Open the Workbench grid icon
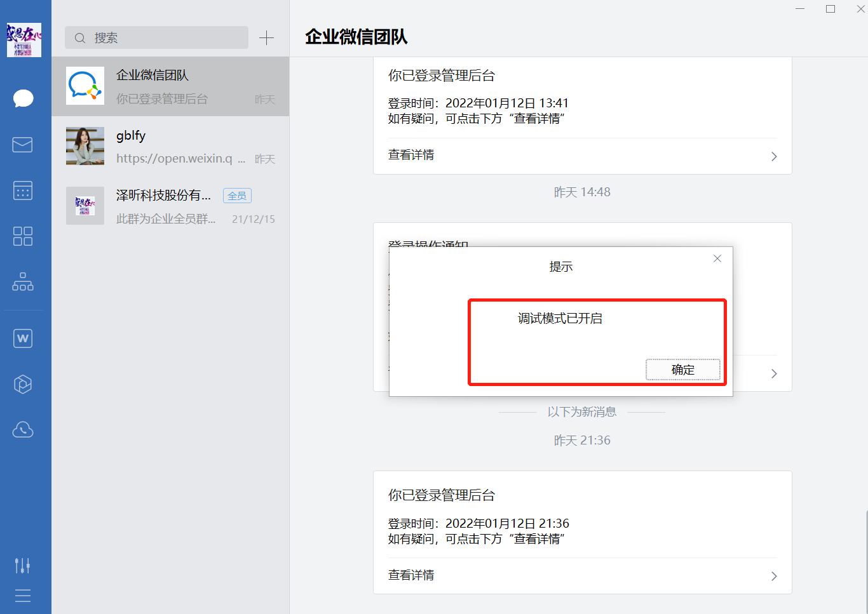 [x=23, y=236]
